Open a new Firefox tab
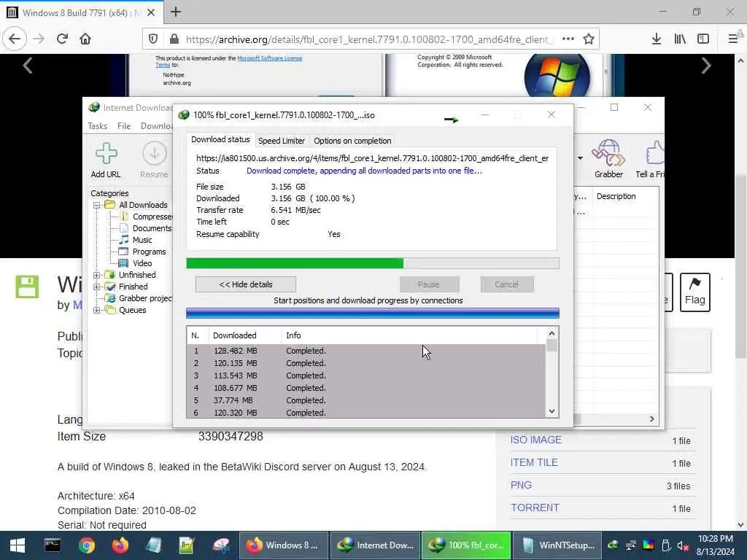This screenshot has width=747, height=560. (176, 12)
